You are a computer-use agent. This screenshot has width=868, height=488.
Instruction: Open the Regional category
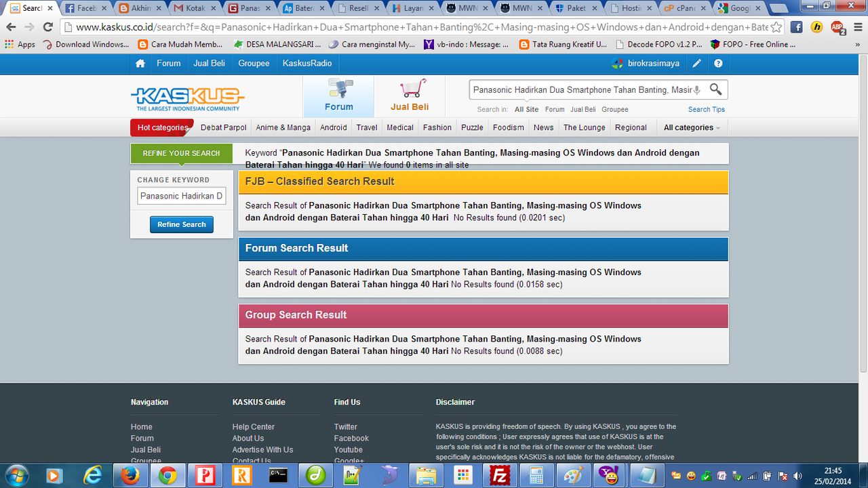coord(631,127)
